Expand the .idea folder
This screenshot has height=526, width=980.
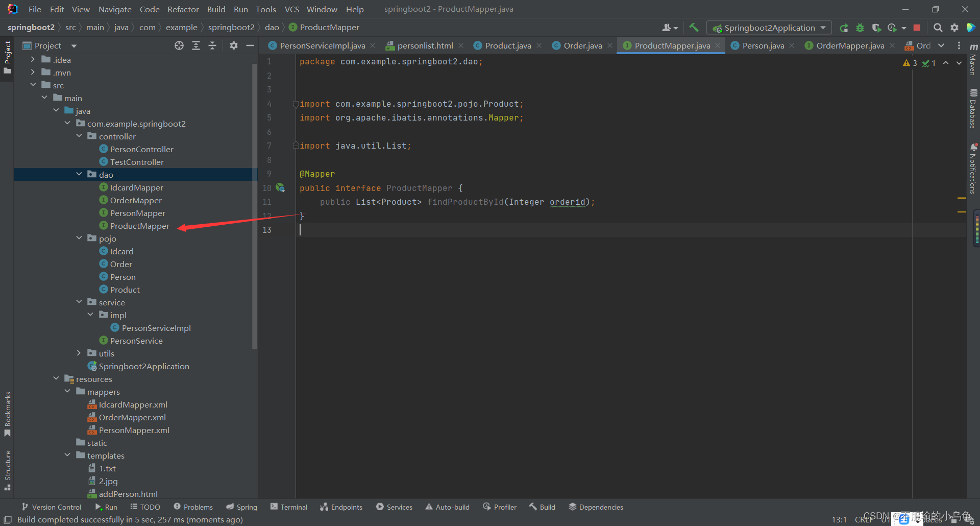[33, 60]
